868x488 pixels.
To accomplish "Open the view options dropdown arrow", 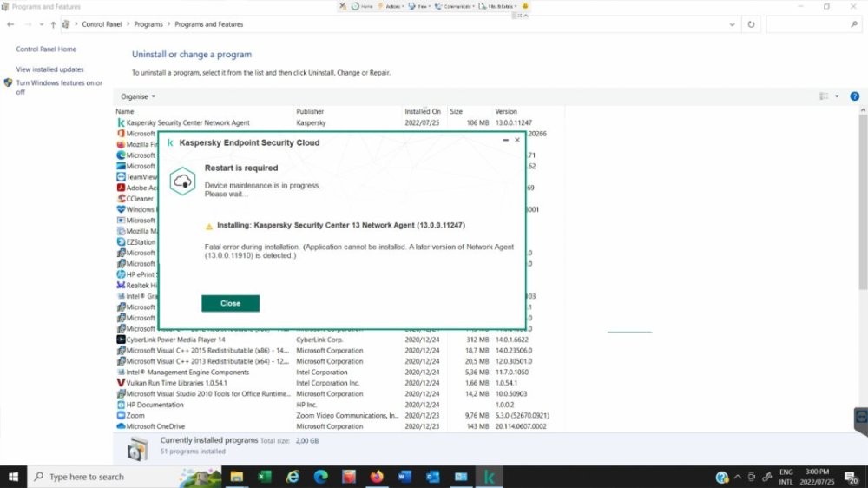I will click(837, 96).
